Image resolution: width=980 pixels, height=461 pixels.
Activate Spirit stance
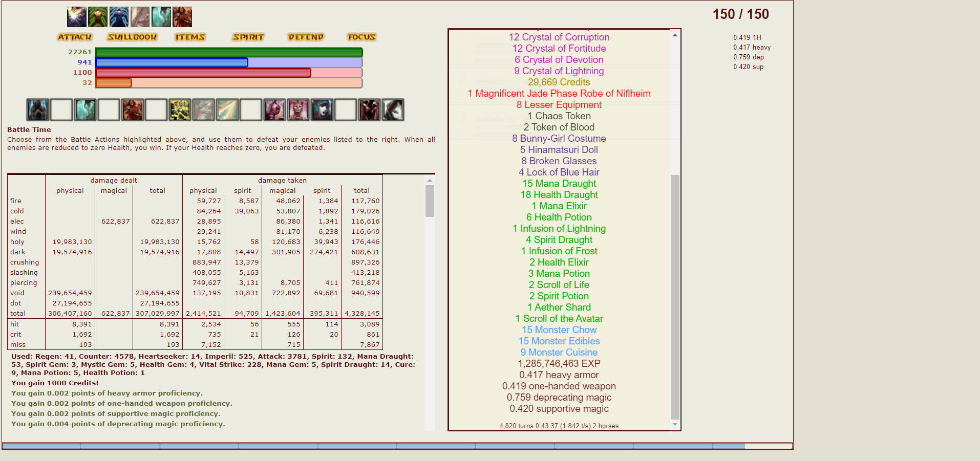point(248,37)
